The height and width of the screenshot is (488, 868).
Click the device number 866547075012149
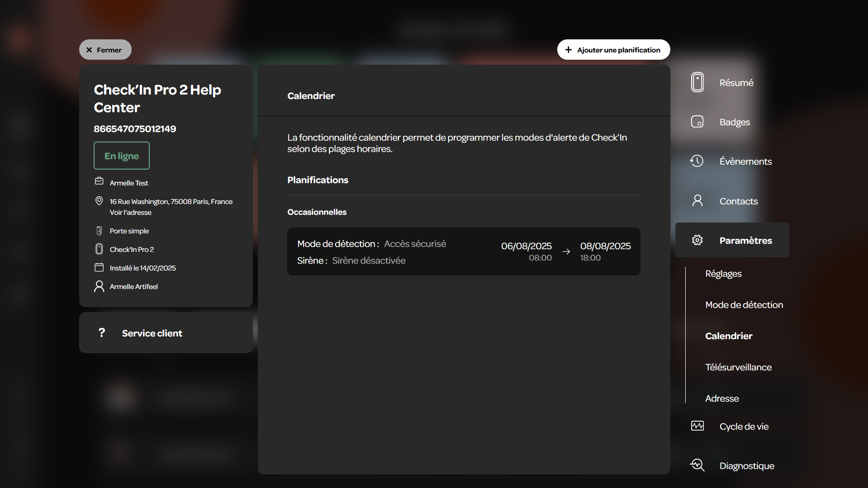pyautogui.click(x=135, y=129)
